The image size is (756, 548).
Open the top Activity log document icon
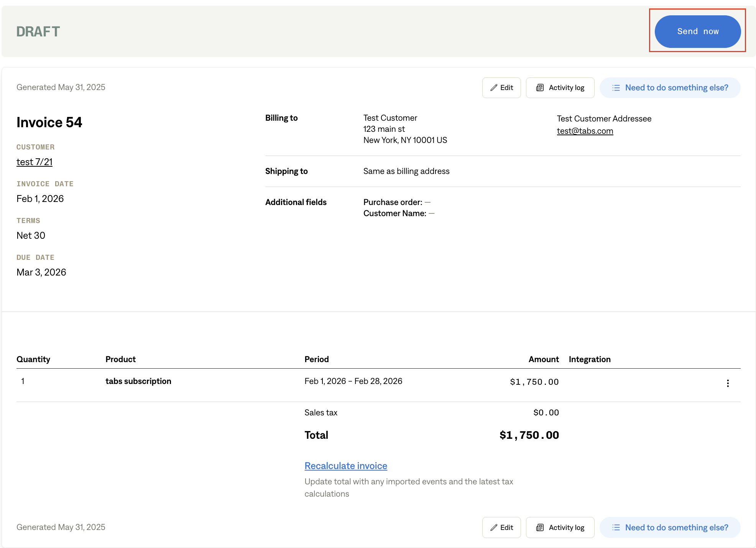[x=540, y=88]
